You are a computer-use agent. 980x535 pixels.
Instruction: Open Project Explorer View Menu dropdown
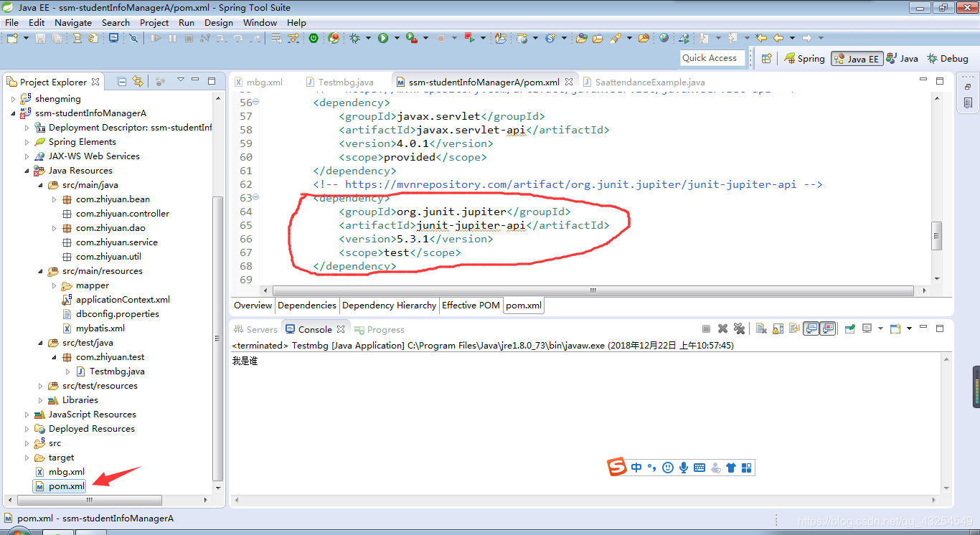[x=181, y=80]
